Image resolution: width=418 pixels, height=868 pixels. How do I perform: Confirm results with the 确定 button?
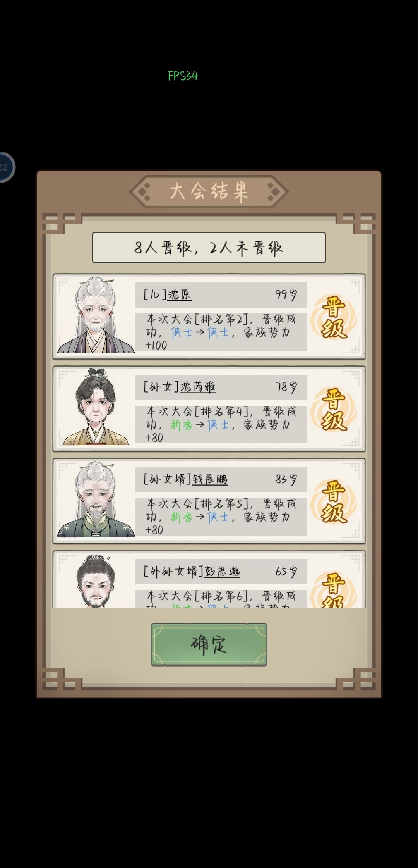click(209, 644)
